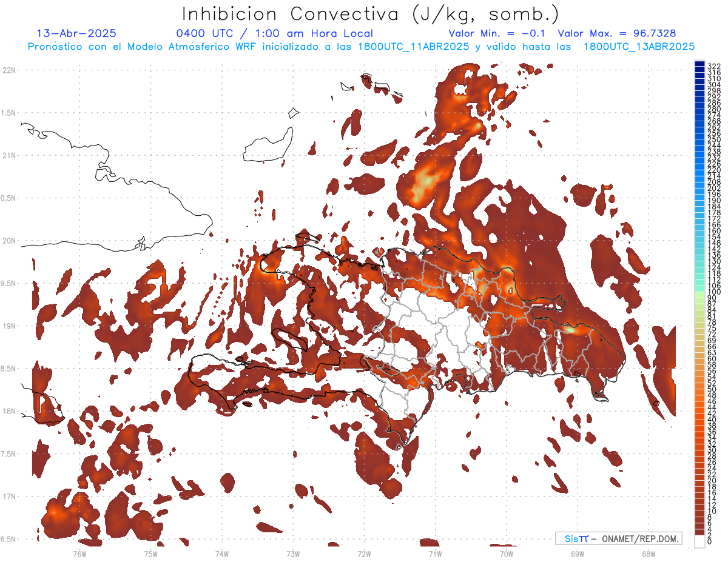Click the longitude label '70W'
Image resolution: width=728 pixels, height=562 pixels.
(x=507, y=553)
